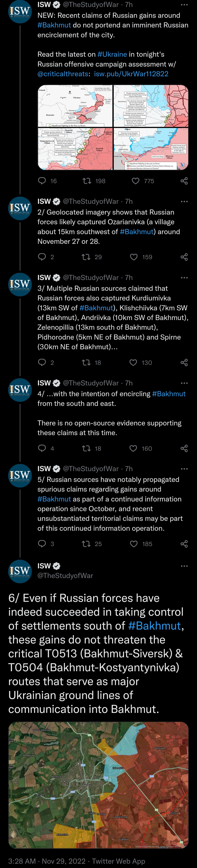The width and height of the screenshot is (197, 868).
Task: Open the @criticalthreats mention
Action: (63, 74)
